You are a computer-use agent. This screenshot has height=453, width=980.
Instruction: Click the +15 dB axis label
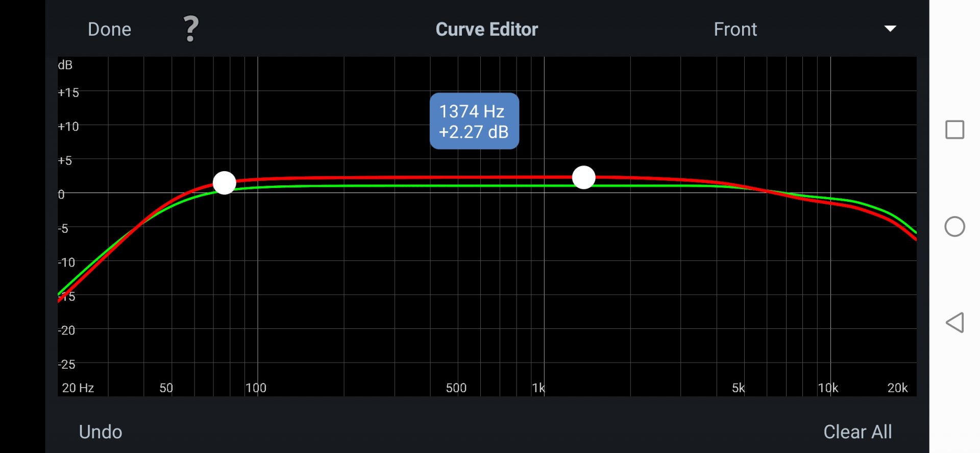pyautogui.click(x=68, y=92)
